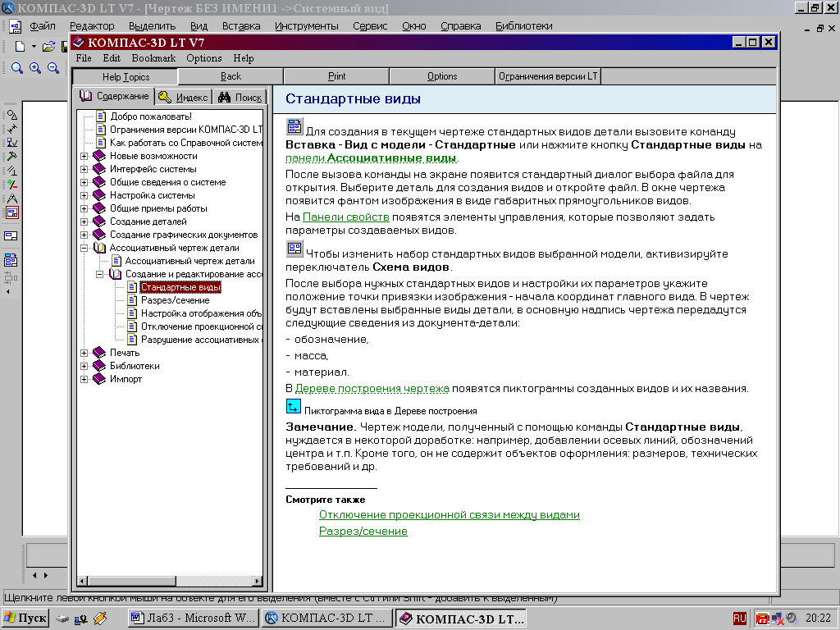The image size is (840, 630).
Task: Click the Back button
Action: click(231, 76)
